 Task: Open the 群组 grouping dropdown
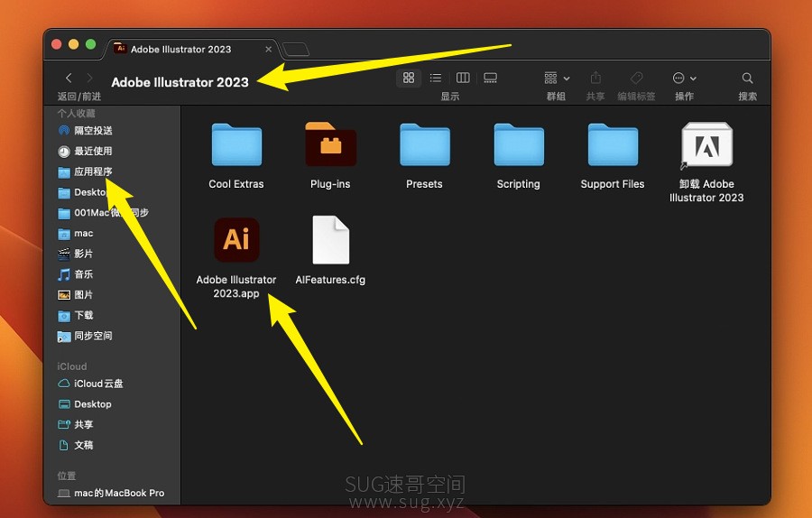(557, 78)
